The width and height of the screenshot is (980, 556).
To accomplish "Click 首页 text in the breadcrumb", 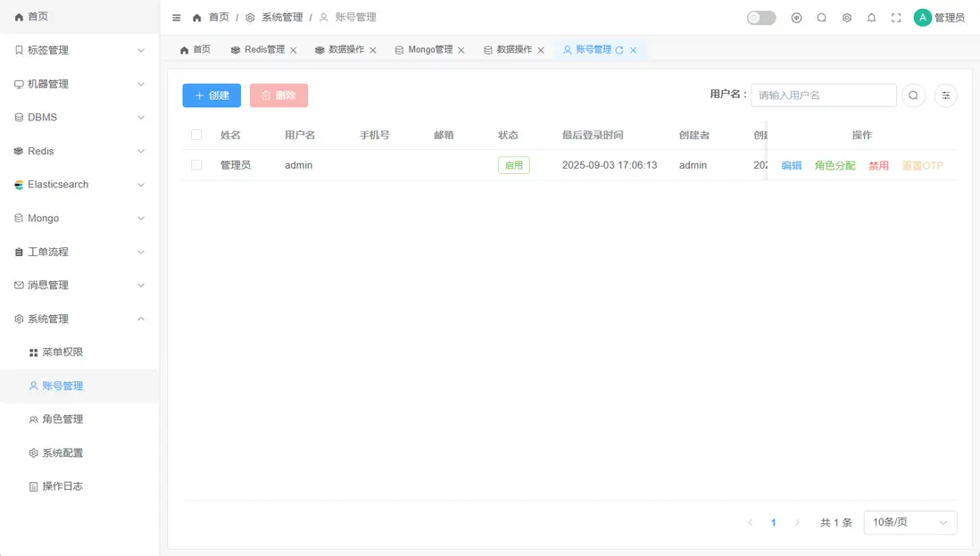I will click(x=219, y=18).
